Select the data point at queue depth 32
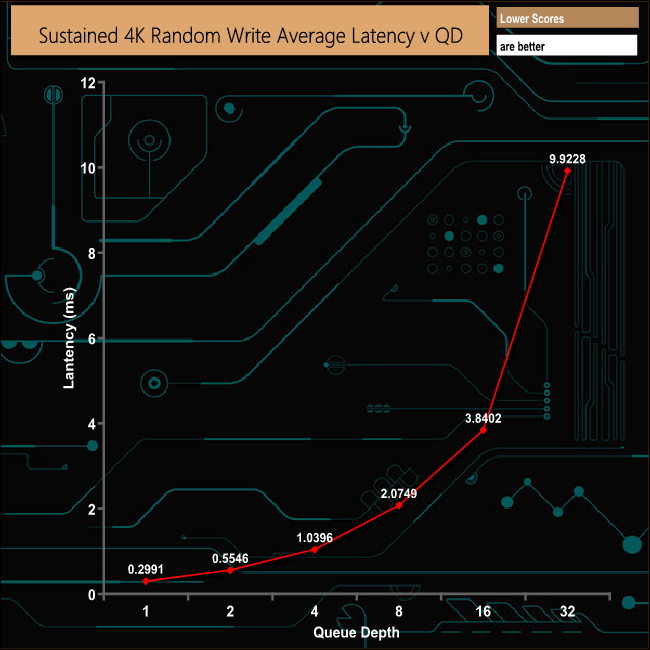 568,171
